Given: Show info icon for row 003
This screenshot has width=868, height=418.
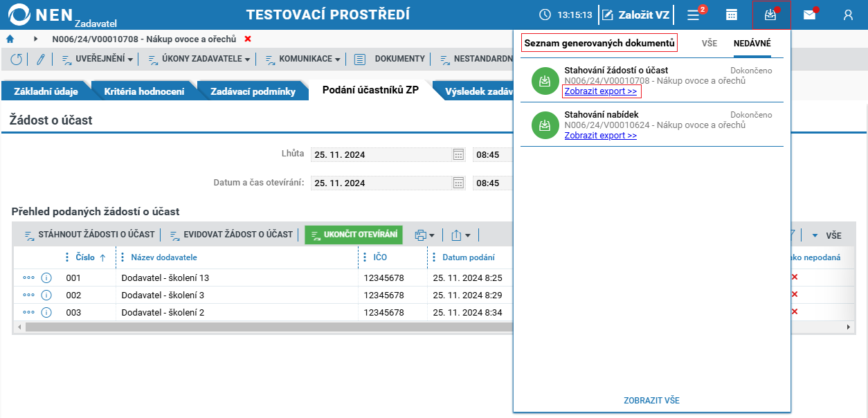Looking at the screenshot, I should click(46, 312).
